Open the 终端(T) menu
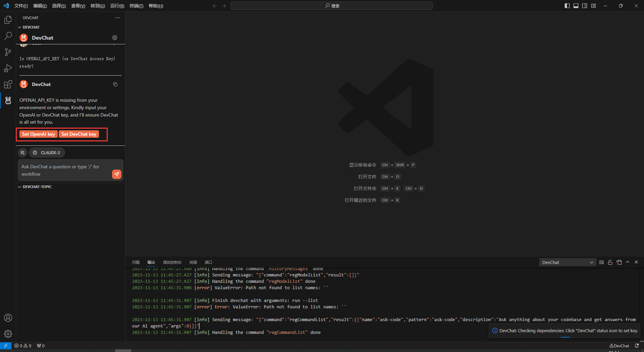Viewport: 644px width, 352px height. (x=136, y=6)
